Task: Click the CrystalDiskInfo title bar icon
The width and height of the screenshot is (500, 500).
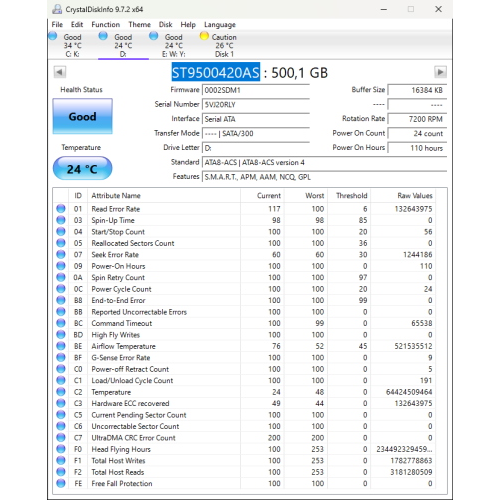Action: 57,9
